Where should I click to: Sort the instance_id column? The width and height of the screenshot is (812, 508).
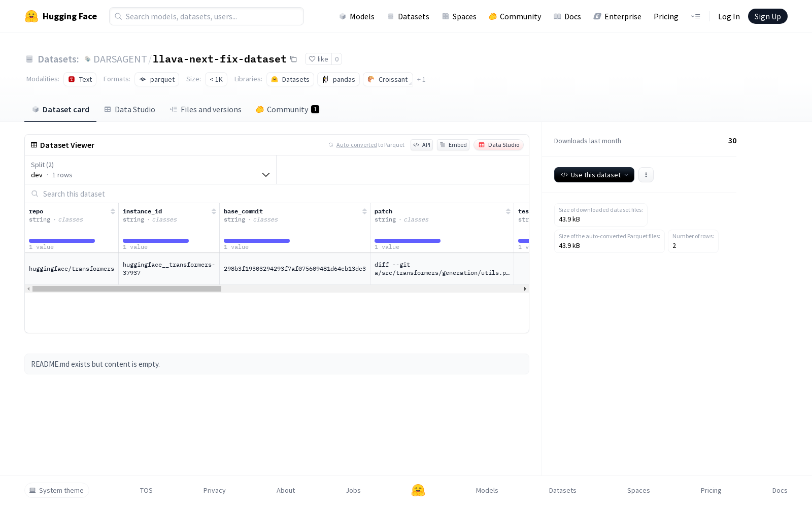click(x=214, y=211)
